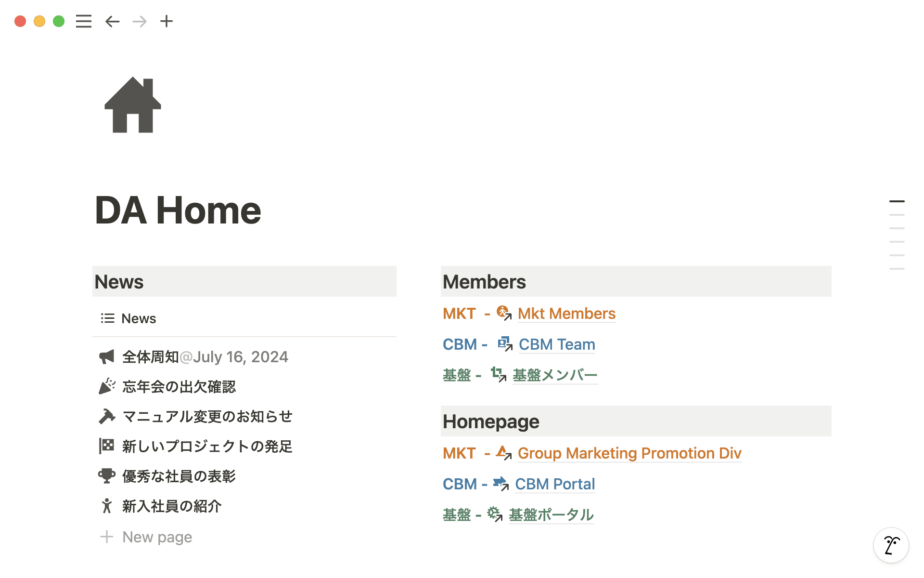
Task: Select the News list view tab
Action: pos(129,318)
